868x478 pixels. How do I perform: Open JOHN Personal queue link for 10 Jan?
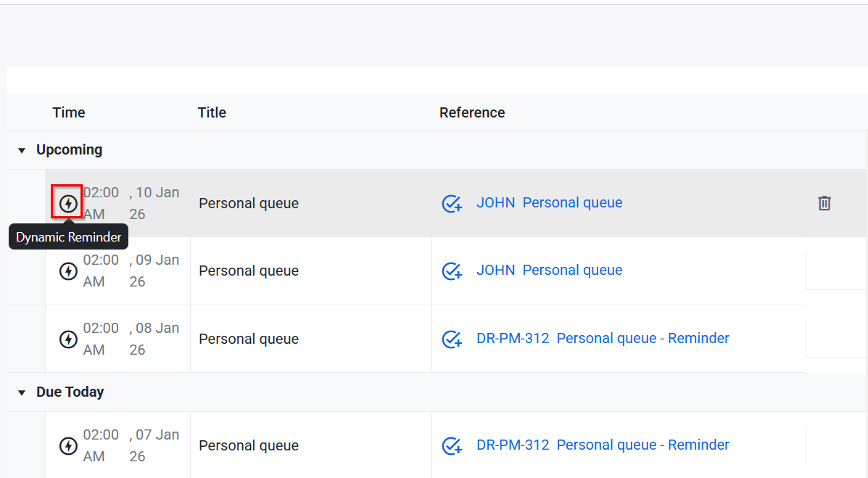[549, 203]
